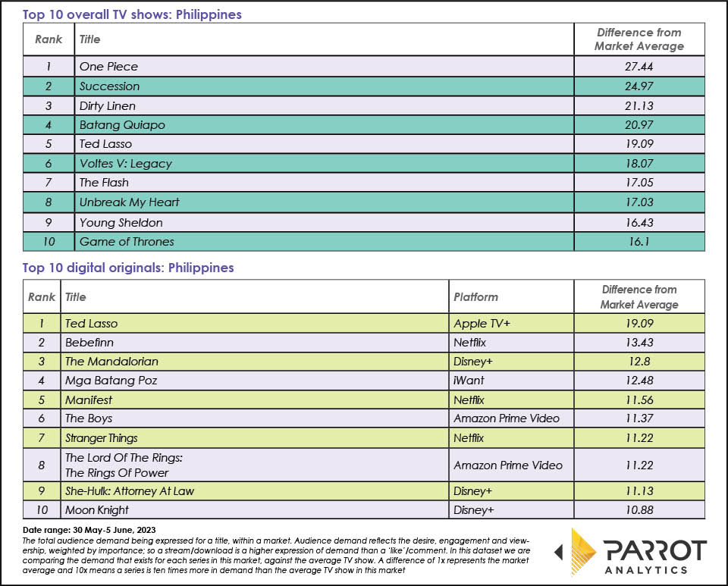Click the 'Unbreak My Heart' title
This screenshot has height=586, width=728.
click(x=129, y=202)
